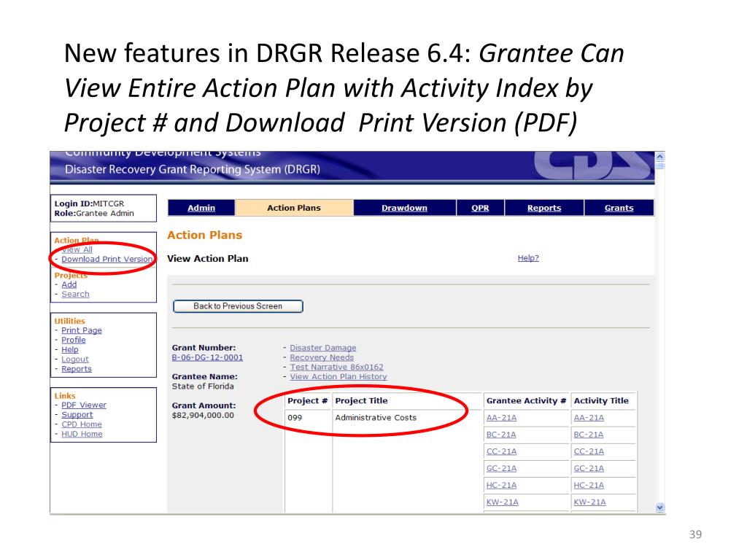This screenshot has width=747, height=560.
Task: Open the Profile utility link
Action: point(74,340)
